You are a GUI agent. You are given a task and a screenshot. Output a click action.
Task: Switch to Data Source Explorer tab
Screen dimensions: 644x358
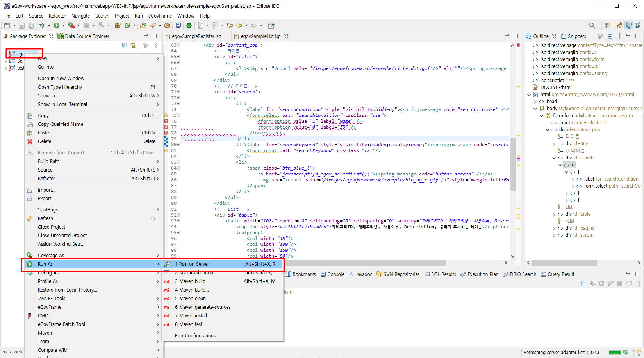pyautogui.click(x=83, y=36)
